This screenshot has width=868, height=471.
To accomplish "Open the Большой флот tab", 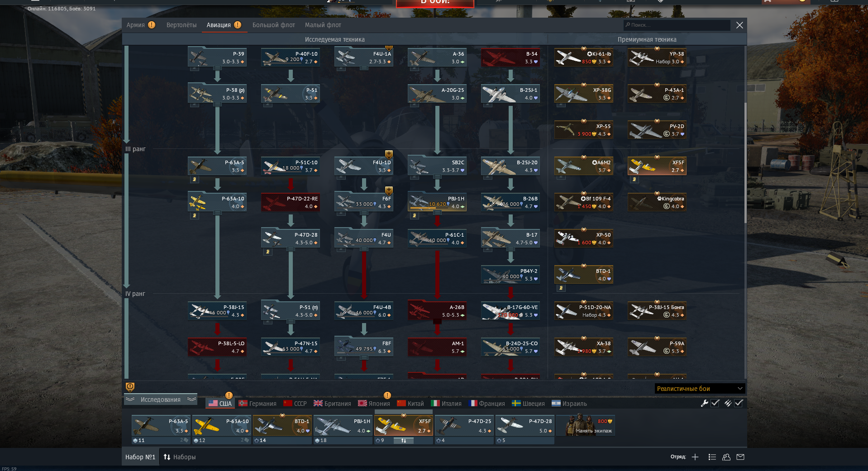I will pyautogui.click(x=273, y=25).
